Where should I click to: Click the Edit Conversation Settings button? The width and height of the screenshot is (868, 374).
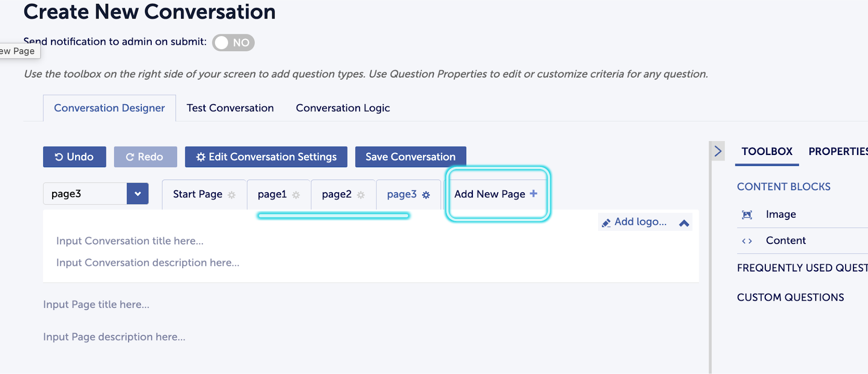tap(266, 157)
